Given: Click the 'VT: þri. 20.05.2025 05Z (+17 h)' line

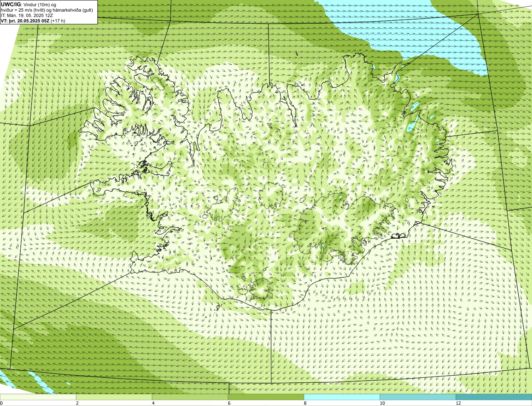Looking at the screenshot, I should [x=33, y=20].
